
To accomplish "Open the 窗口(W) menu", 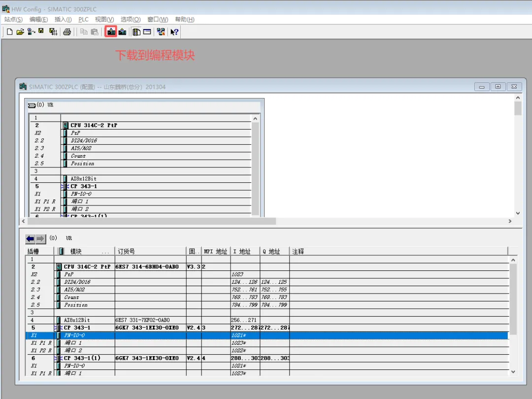I will click(158, 19).
